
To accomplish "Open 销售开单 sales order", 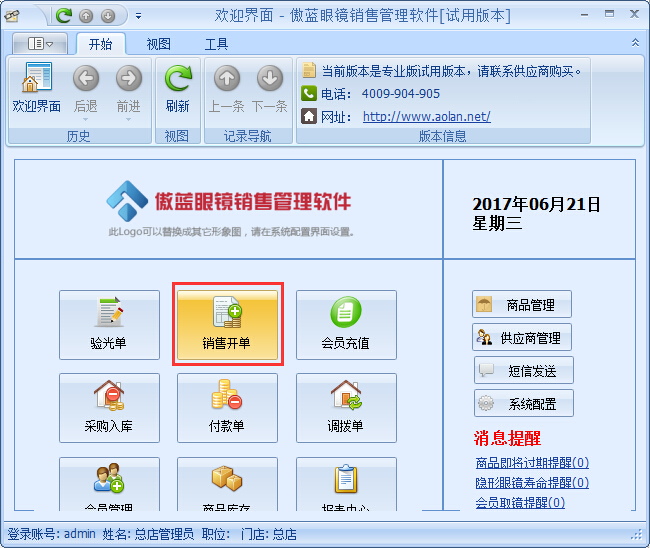I will (227, 325).
